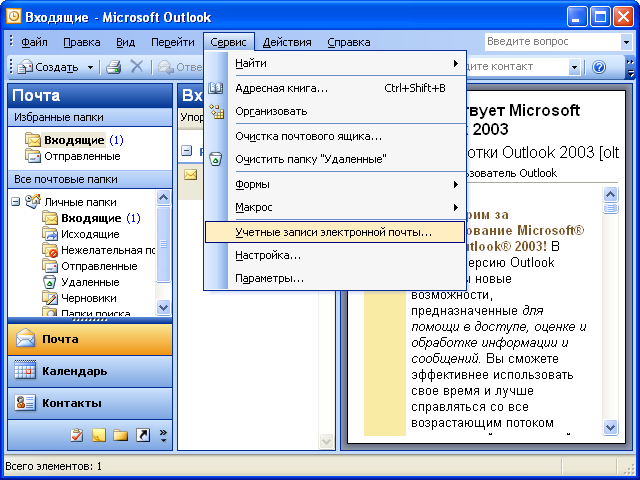Switch to Контакты navigation button

click(90, 403)
